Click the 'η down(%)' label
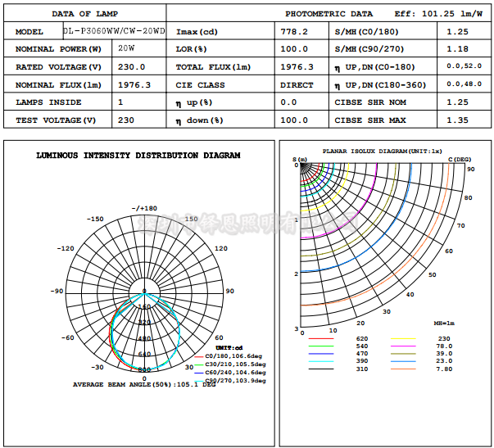Image resolution: width=494 pixels, height=448 pixels. (199, 120)
